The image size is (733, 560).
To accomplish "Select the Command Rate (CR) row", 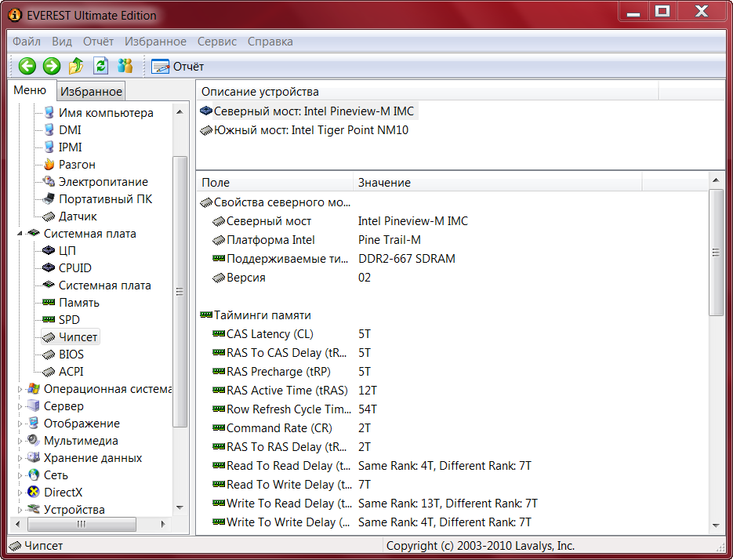I will [452, 428].
